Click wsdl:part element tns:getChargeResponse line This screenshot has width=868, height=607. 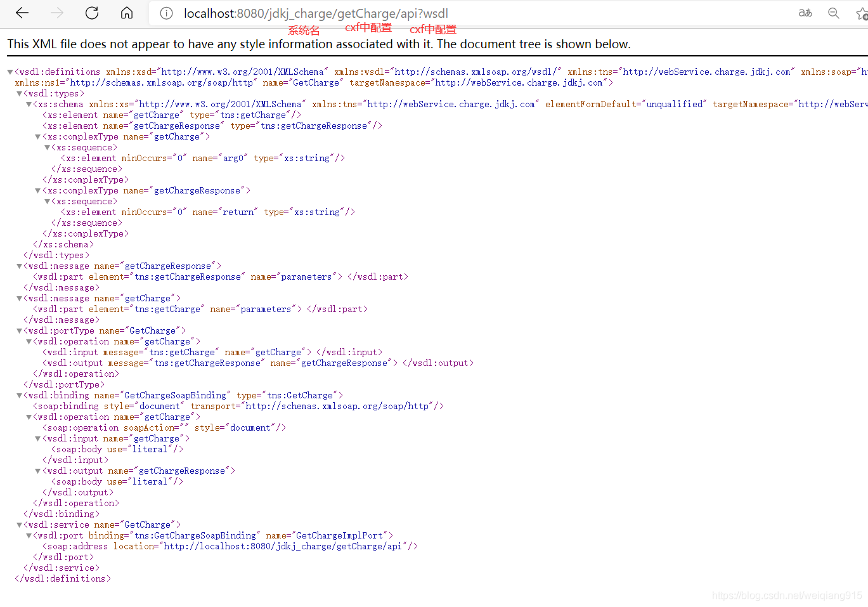tap(221, 277)
